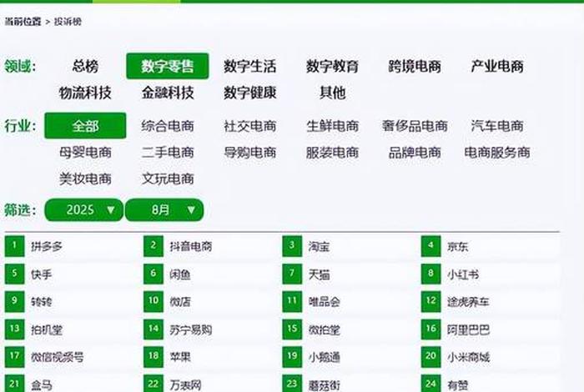Filter by 生鲜电商 industry

pyautogui.click(x=332, y=126)
